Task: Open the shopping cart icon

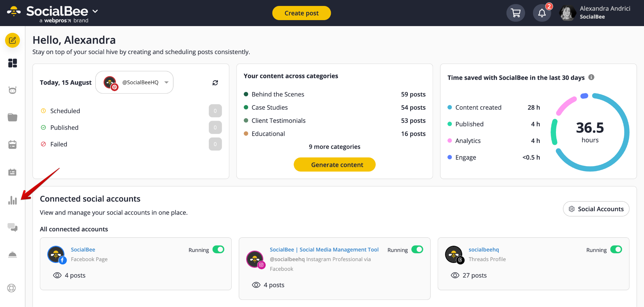Action: [516, 13]
